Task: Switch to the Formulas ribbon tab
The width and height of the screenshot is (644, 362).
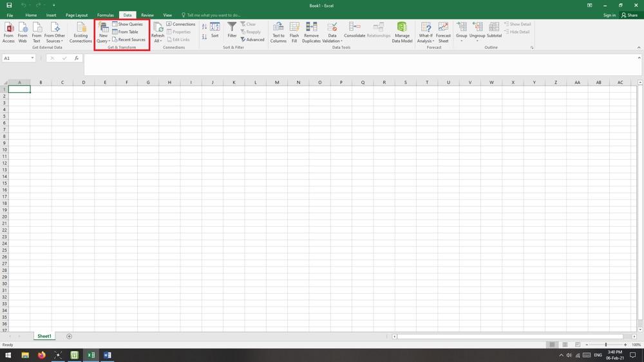Action: [x=106, y=15]
